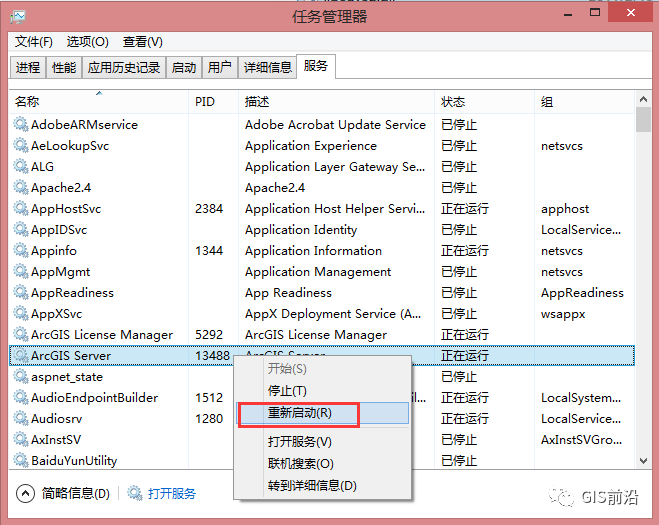Choose 打开服务(V) in the context menu
This screenshot has height=525, width=659.
(x=322, y=441)
